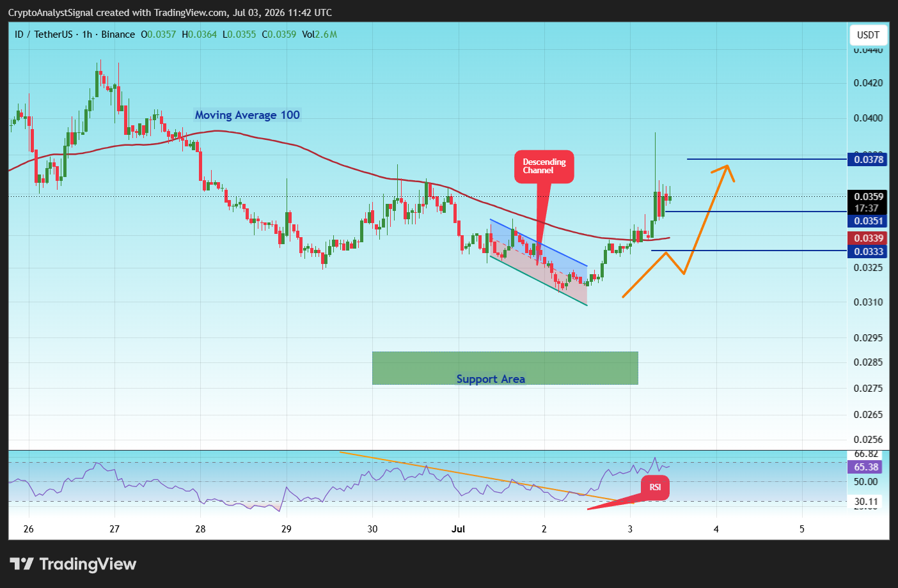Screen dimensions: 898x588
Task: Click the 0.0420 price axis label
Action: pyautogui.click(x=868, y=83)
